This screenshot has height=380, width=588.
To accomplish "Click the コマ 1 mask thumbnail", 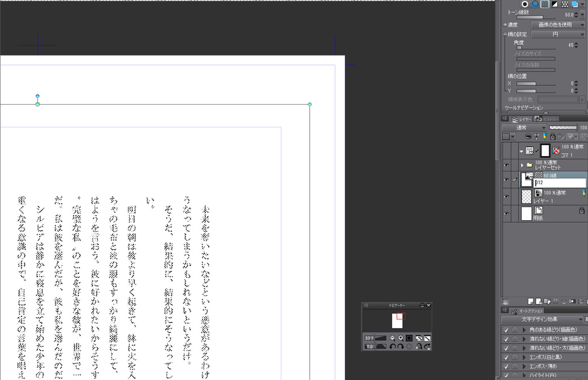I will pyautogui.click(x=545, y=151).
